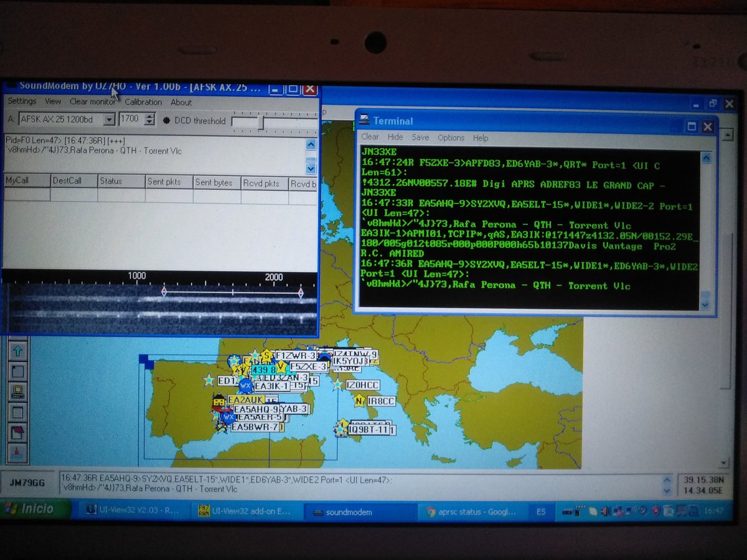
Task: Click SoundModem monitor scroll down arrow
Action: (x=311, y=169)
